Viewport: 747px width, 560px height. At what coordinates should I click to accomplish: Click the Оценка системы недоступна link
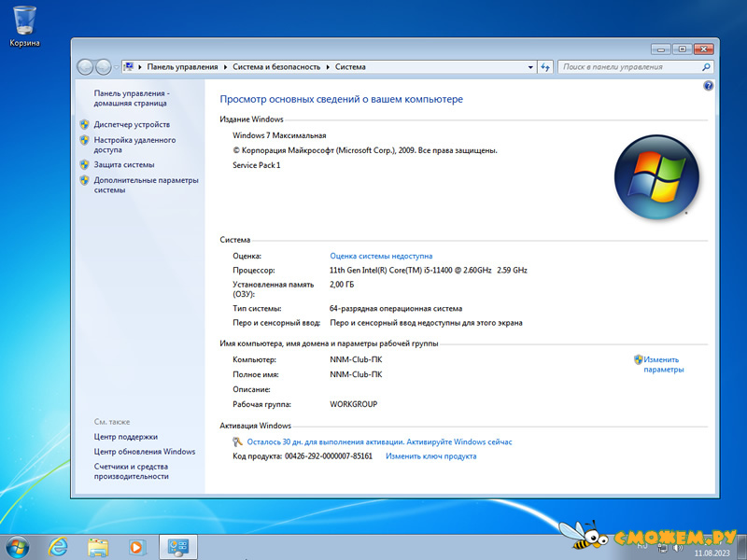pos(381,256)
